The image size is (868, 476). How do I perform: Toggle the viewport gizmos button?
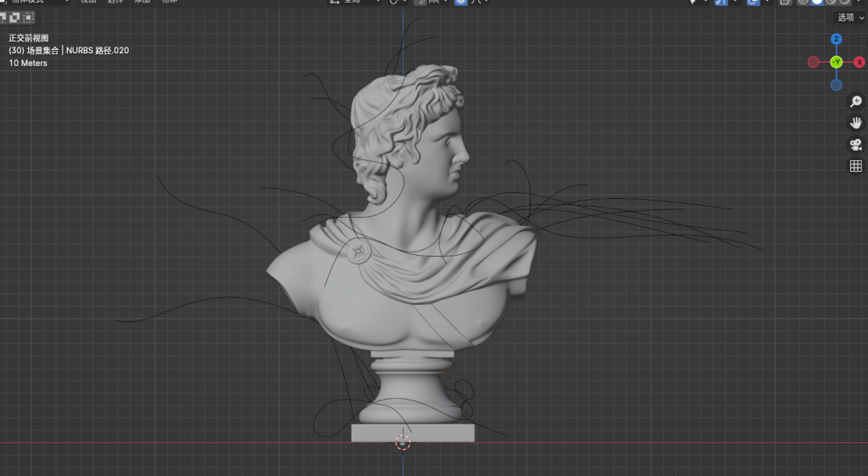tap(721, 2)
